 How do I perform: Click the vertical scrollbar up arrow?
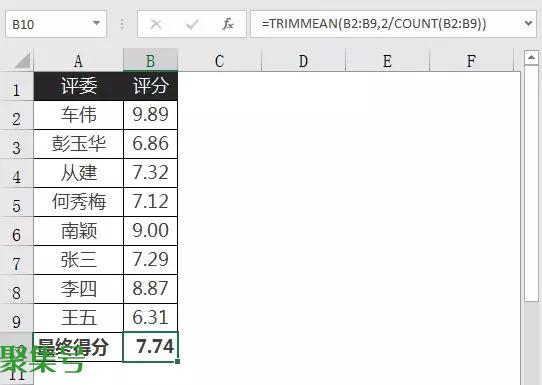pos(531,57)
